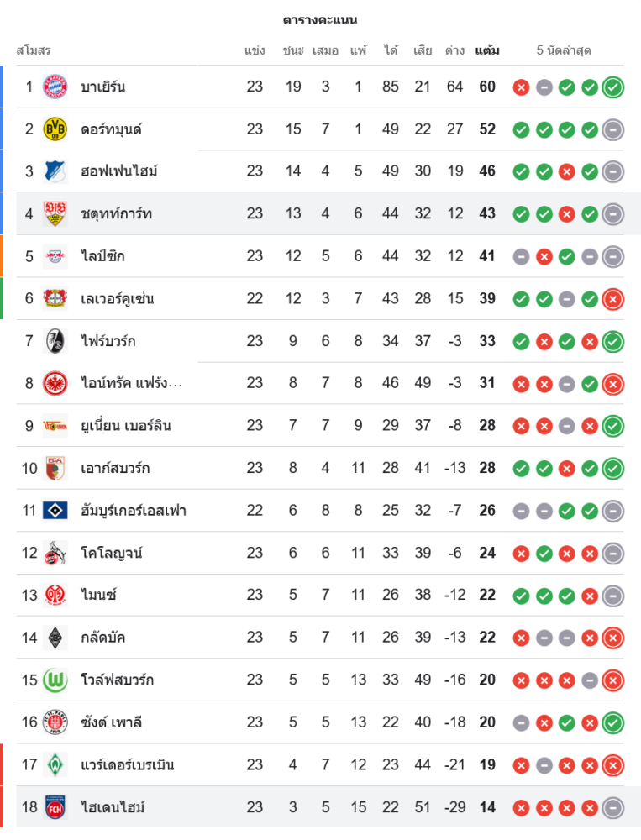
Task: Click the 5 นัดล่าสุด column header
Action: tap(564, 50)
